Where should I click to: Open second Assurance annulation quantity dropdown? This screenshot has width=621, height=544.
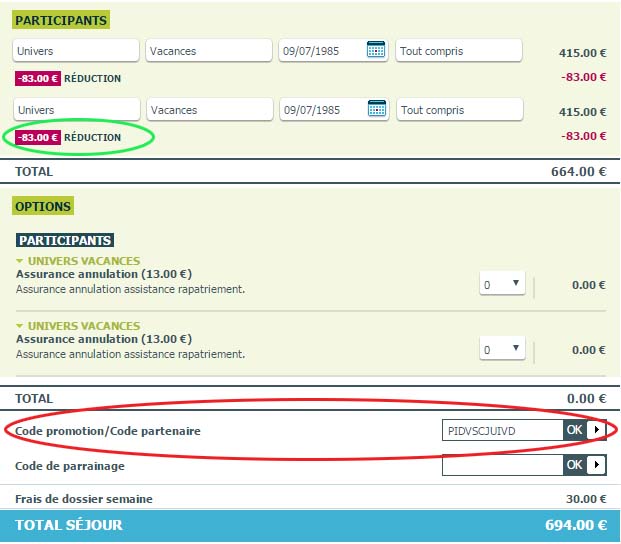(502, 349)
